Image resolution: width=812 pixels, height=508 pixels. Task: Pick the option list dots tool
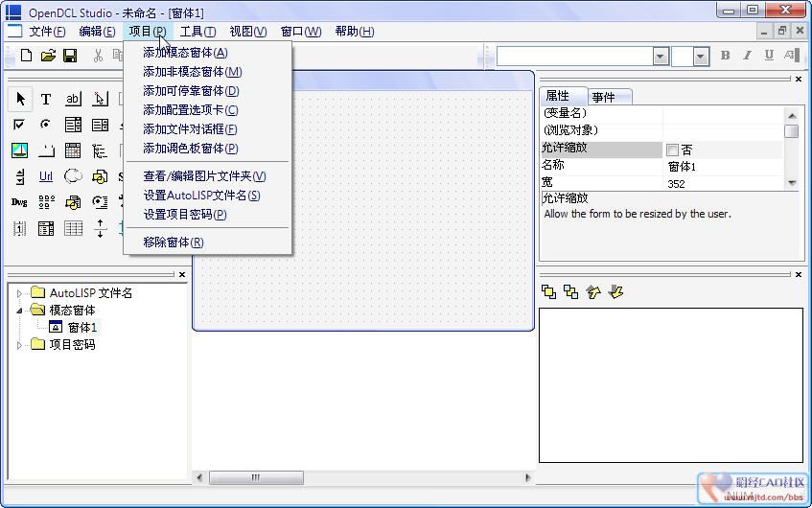click(x=46, y=202)
